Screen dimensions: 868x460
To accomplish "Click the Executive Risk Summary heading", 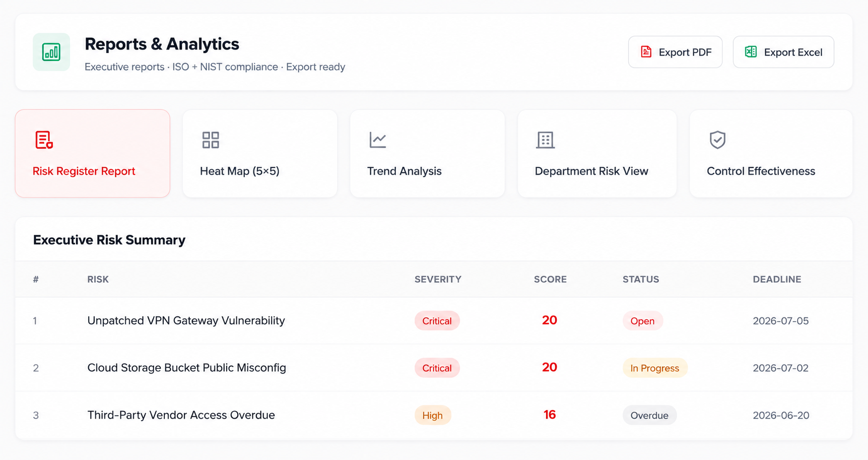I will coord(109,240).
